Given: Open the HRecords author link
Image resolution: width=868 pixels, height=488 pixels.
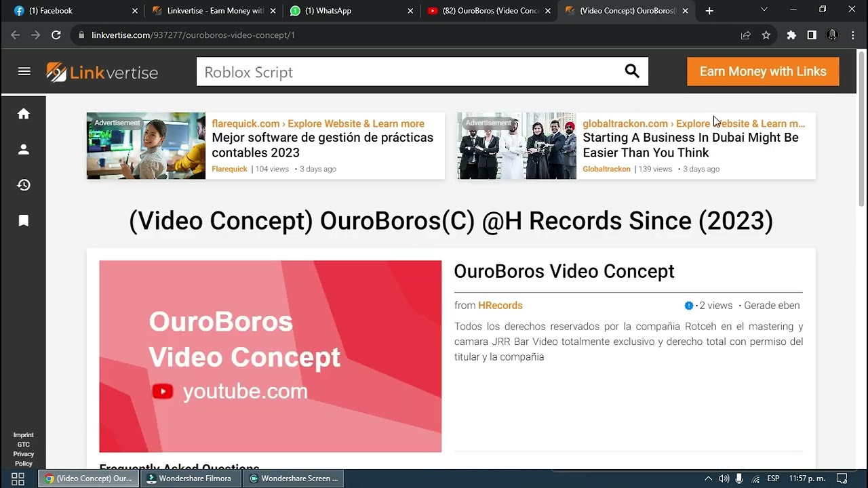Looking at the screenshot, I should click(x=500, y=306).
